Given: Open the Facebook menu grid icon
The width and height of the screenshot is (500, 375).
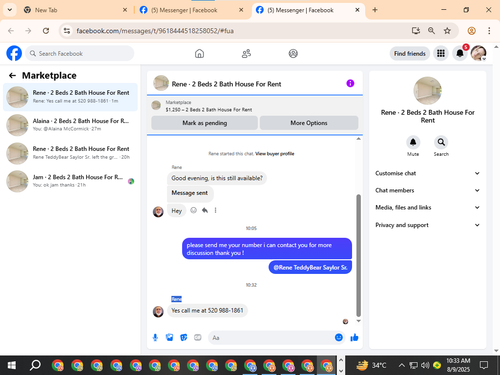Looking at the screenshot, I should tap(441, 53).
